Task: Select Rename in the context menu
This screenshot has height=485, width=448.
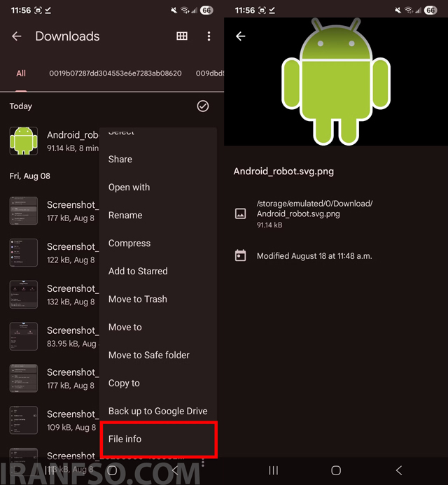Action: tap(125, 216)
